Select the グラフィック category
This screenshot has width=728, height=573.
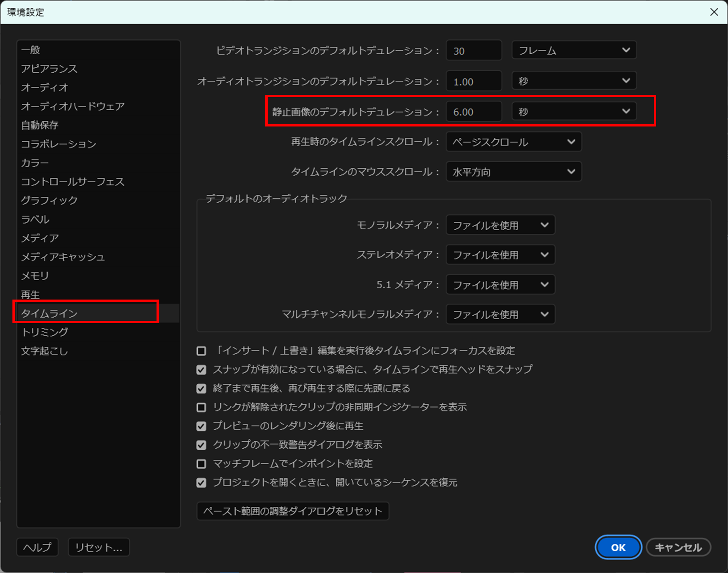point(49,200)
